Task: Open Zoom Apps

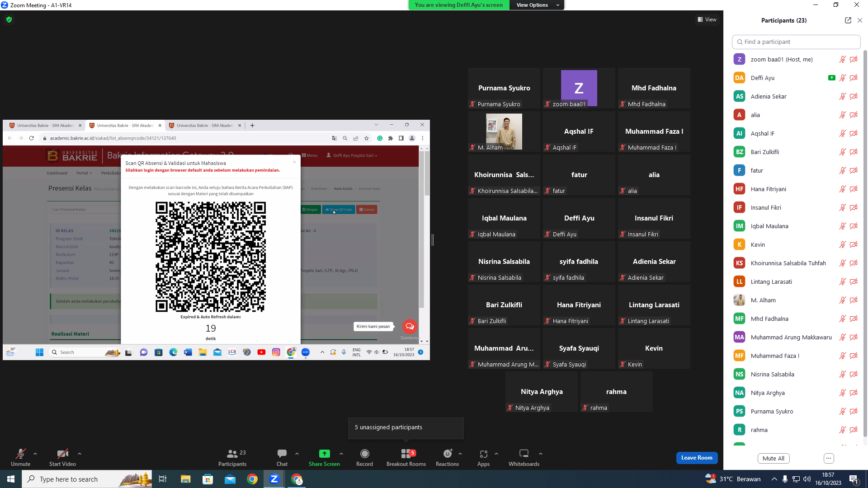Action: coord(483,457)
